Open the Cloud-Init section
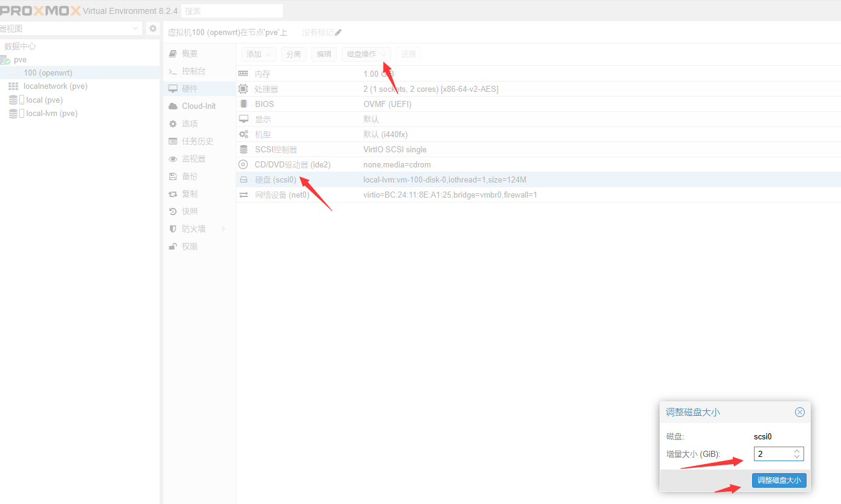Image resolution: width=841 pixels, height=504 pixels. (198, 106)
